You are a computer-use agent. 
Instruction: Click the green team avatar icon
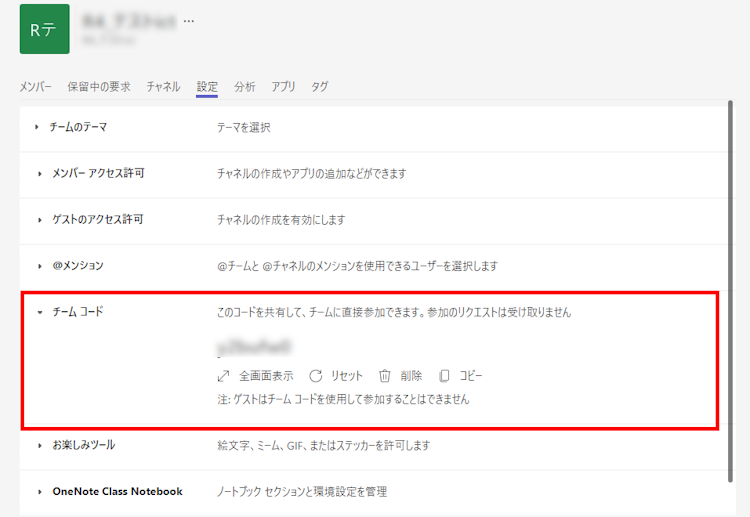45,29
